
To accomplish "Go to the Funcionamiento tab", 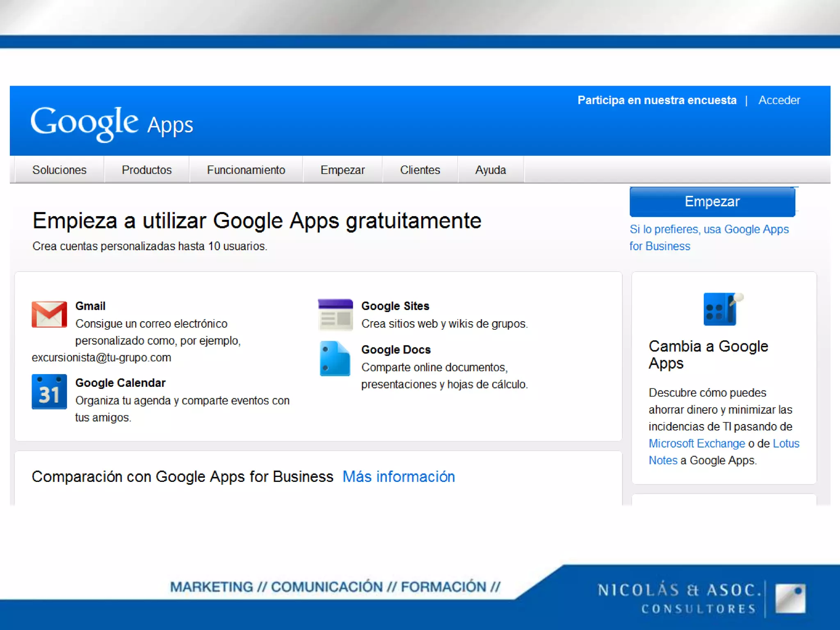I will tap(246, 170).
